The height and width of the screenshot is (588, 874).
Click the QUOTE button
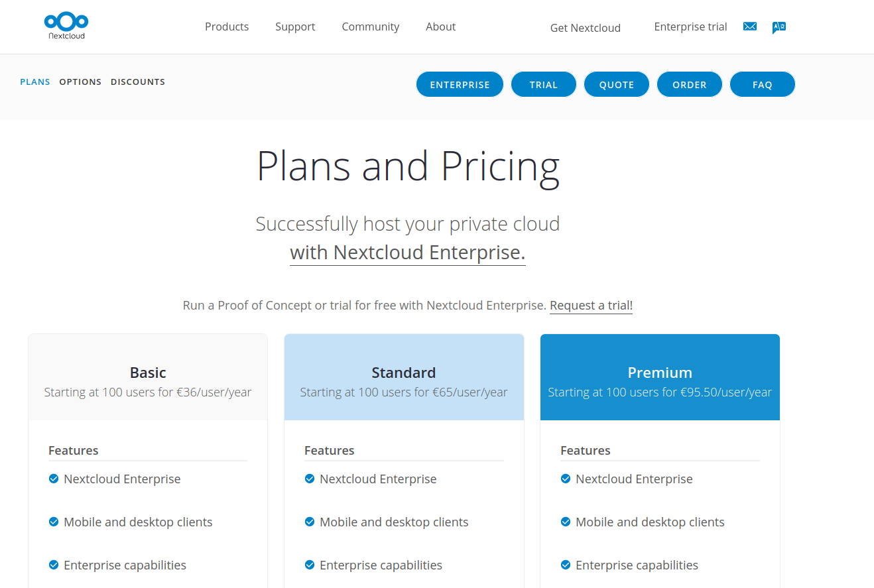(616, 84)
